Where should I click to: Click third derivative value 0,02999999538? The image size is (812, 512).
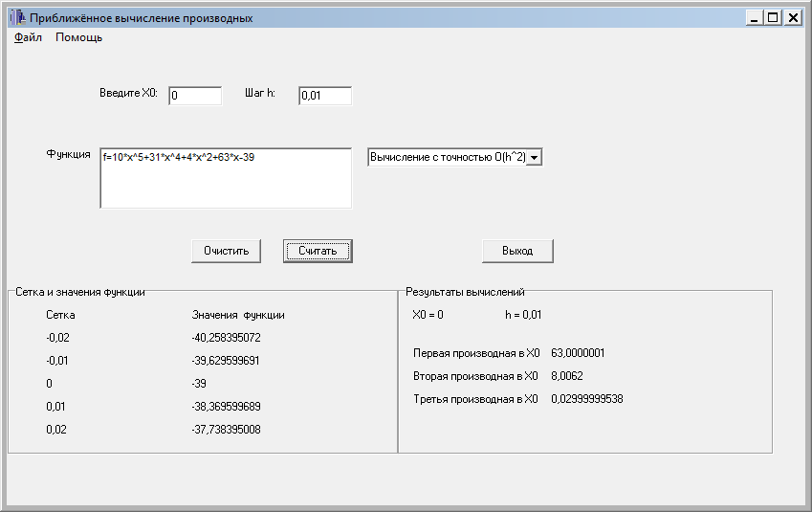(x=587, y=398)
